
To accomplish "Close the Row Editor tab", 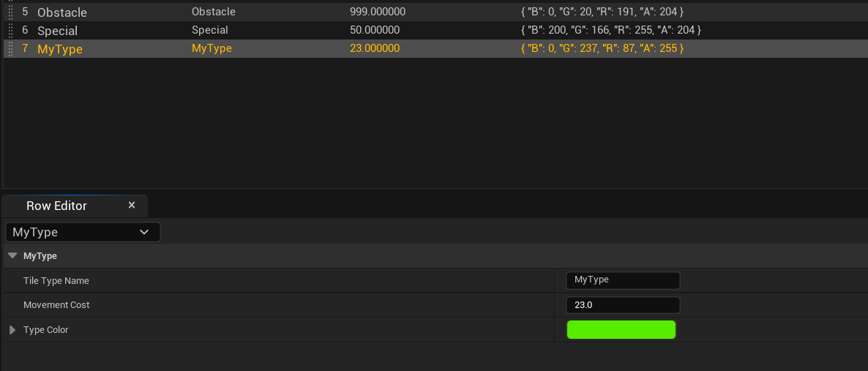I will (x=132, y=205).
